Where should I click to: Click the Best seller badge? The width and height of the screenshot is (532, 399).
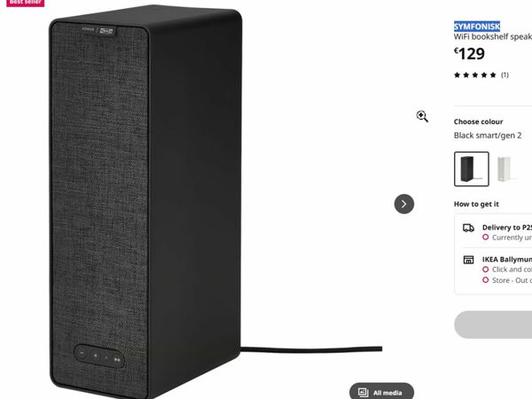[25, 3]
